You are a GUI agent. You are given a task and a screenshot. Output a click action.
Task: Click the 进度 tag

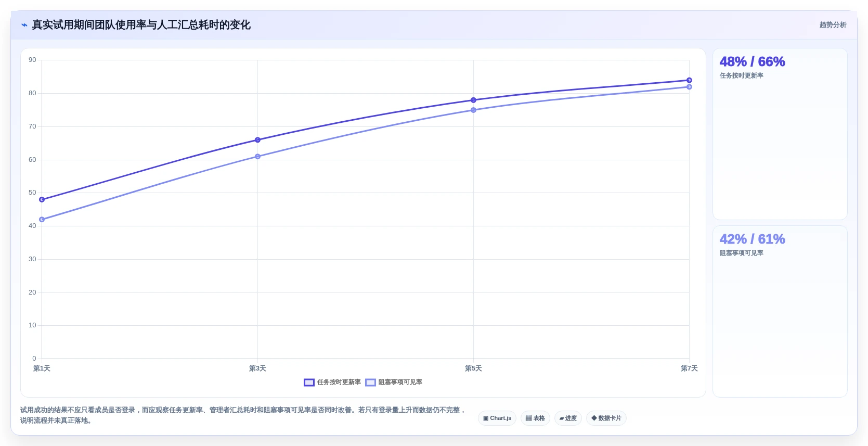[x=568, y=418]
